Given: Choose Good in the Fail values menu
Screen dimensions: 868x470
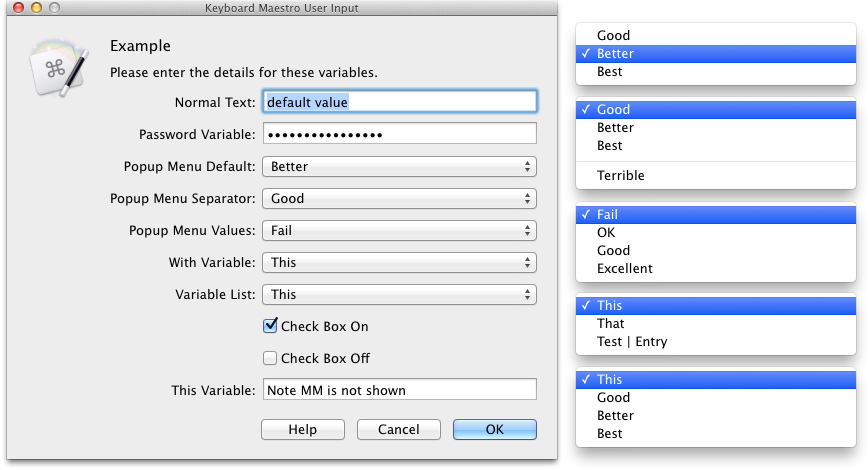Looking at the screenshot, I should [716, 251].
